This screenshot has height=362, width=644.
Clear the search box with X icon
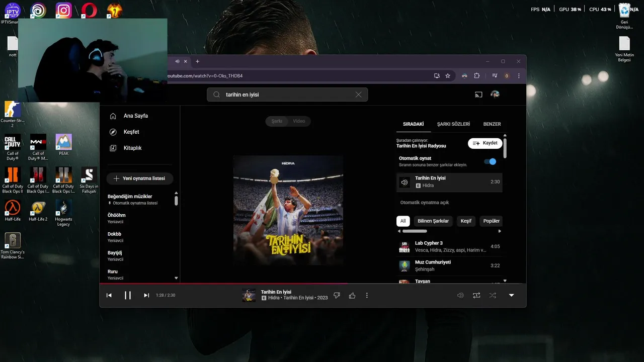point(358,95)
